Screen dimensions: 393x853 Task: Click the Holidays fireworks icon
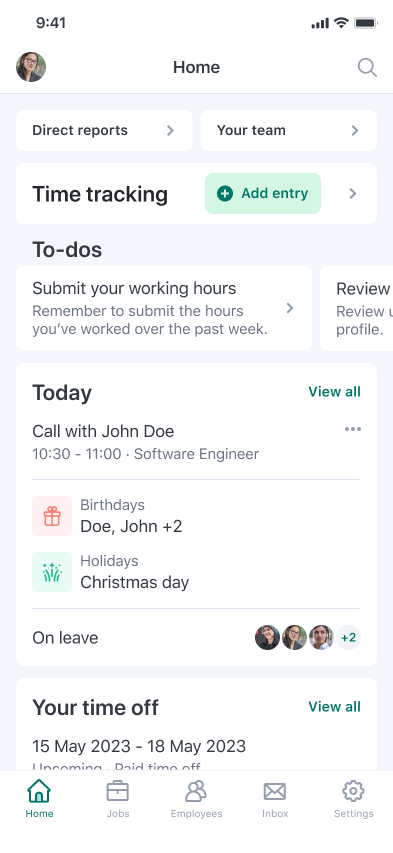coord(52,572)
